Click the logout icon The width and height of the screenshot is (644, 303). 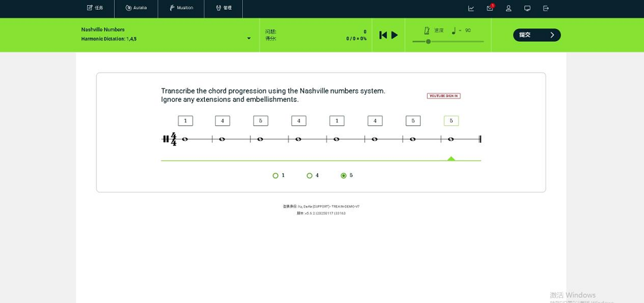point(546,8)
